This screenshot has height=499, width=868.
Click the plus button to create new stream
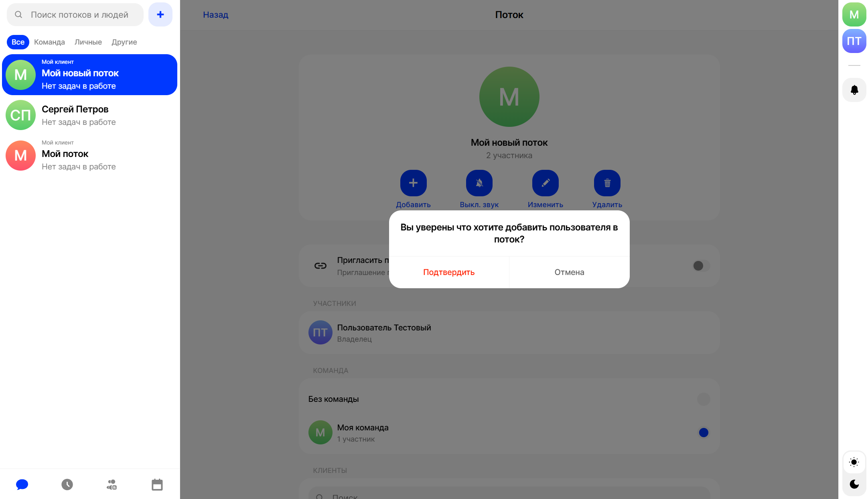click(x=160, y=15)
